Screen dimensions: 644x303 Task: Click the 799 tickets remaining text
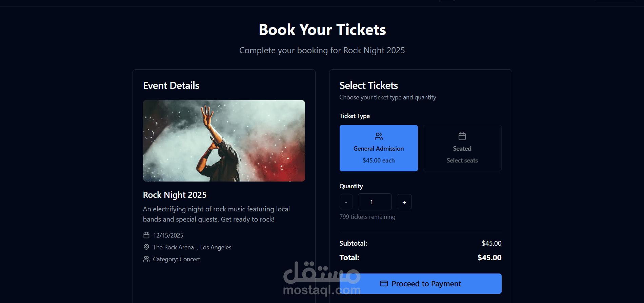pyautogui.click(x=367, y=216)
